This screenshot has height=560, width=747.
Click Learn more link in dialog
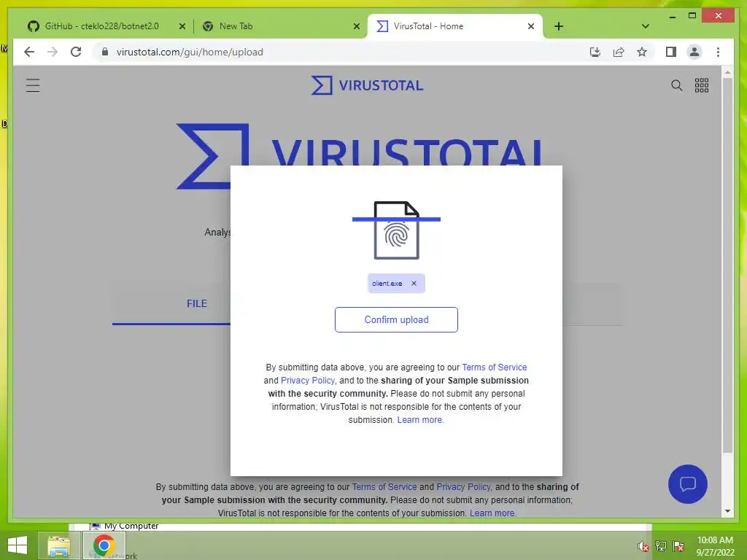pos(419,419)
